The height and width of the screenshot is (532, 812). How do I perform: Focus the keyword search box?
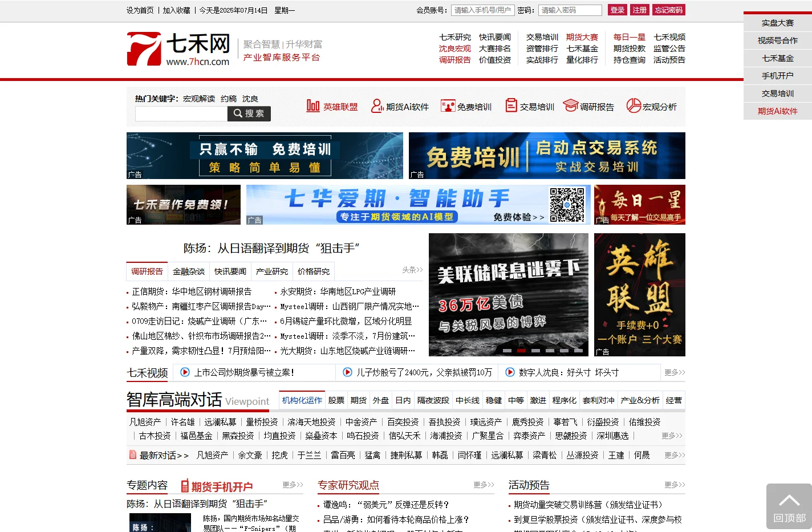click(181, 113)
